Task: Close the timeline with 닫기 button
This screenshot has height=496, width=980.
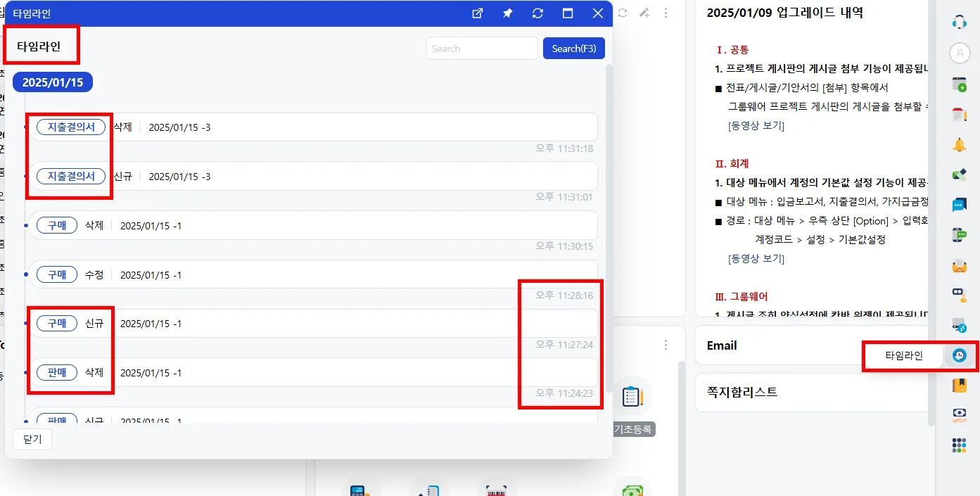Action: 32,440
